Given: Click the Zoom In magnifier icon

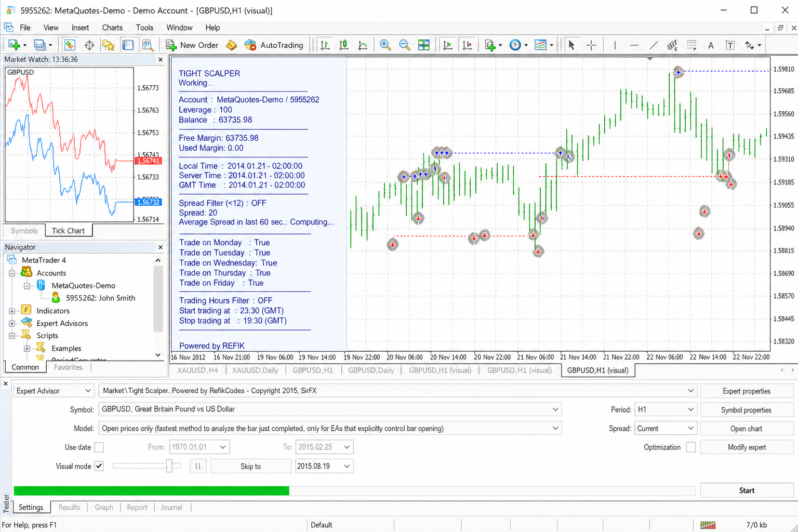Looking at the screenshot, I should click(x=385, y=45).
